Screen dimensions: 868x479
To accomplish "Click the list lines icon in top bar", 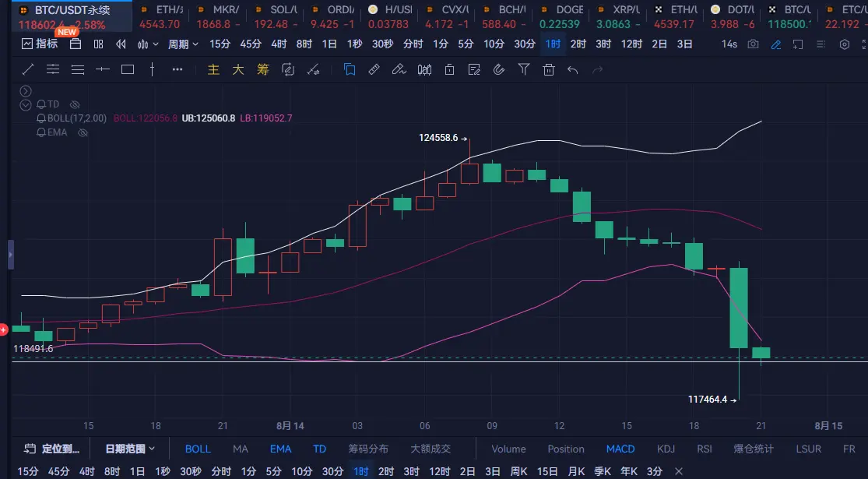I will coord(821,44).
